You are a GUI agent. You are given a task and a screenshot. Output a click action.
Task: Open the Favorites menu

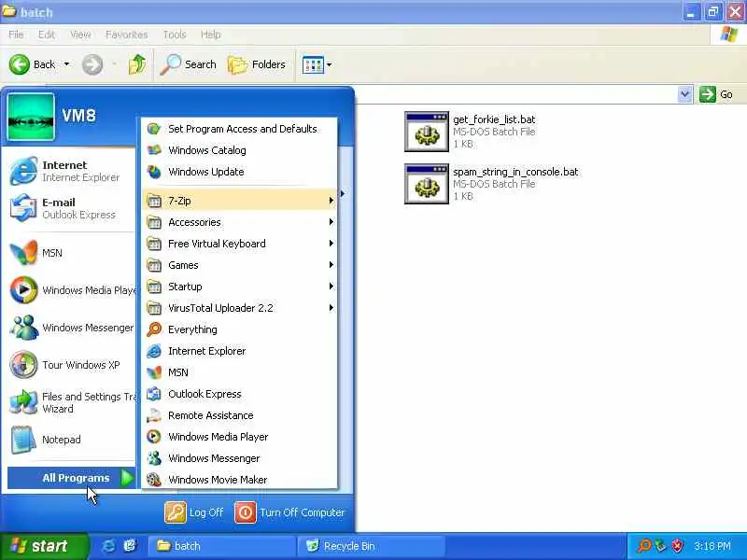(x=126, y=35)
